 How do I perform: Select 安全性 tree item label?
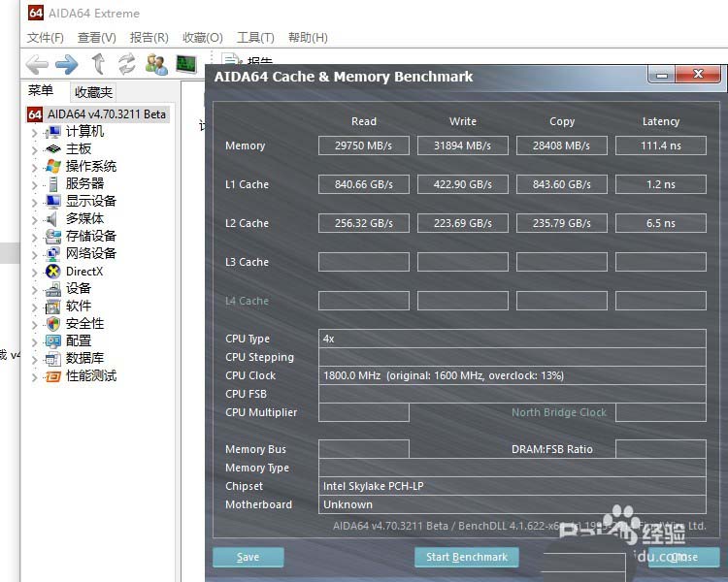click(85, 323)
